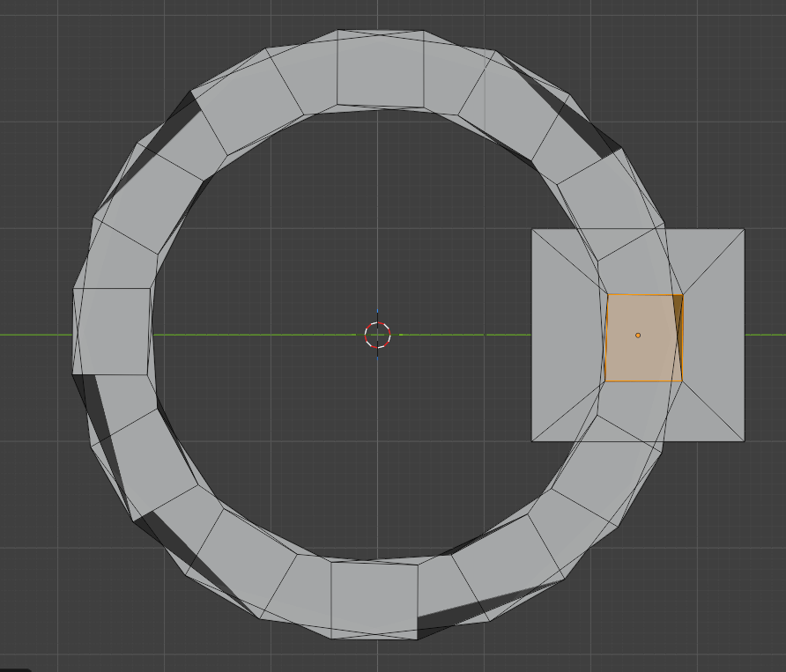Viewport: 786px width, 672px height.
Task: Select the right trapezoid face of the square
Action: coord(714,336)
